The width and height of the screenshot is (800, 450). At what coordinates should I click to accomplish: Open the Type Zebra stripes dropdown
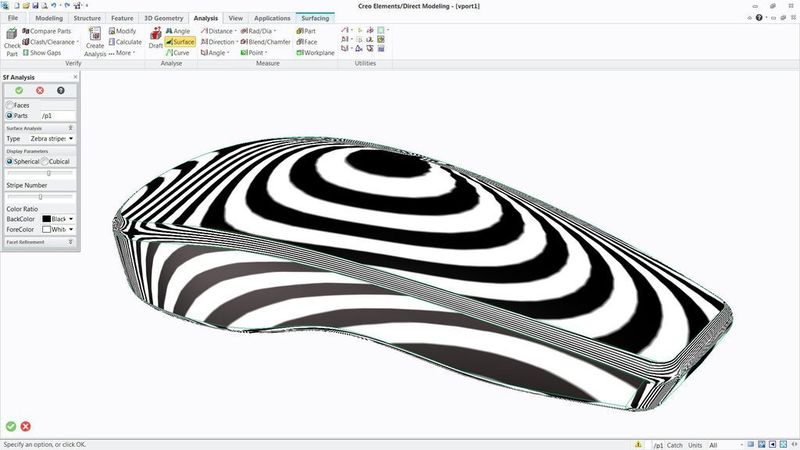(71, 139)
